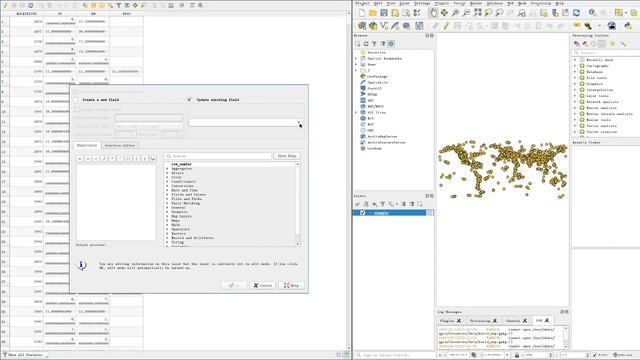The image size is (640, 360).
Task: Click the Show Help button
Action: 287,156
